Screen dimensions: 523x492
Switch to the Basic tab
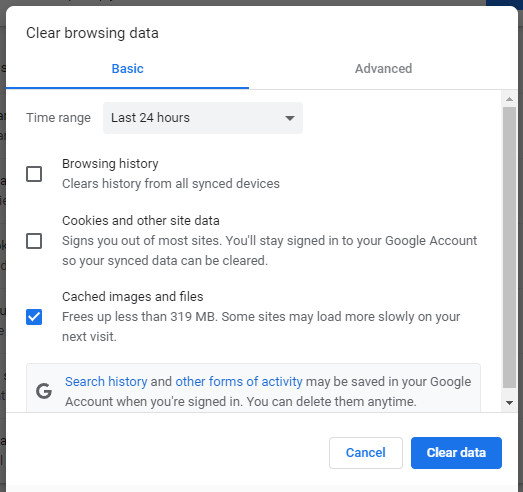(127, 69)
